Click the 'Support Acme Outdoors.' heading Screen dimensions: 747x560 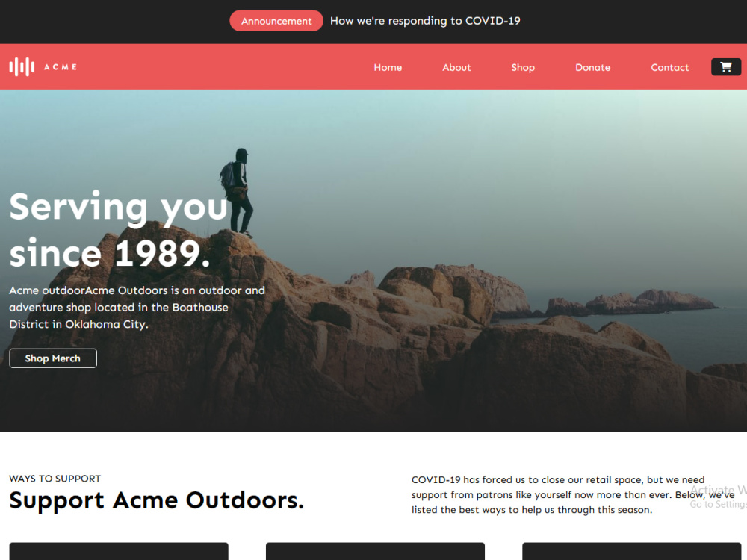[156, 500]
